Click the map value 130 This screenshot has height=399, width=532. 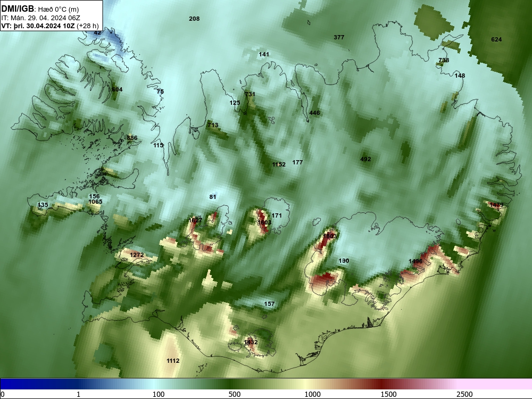[344, 261]
